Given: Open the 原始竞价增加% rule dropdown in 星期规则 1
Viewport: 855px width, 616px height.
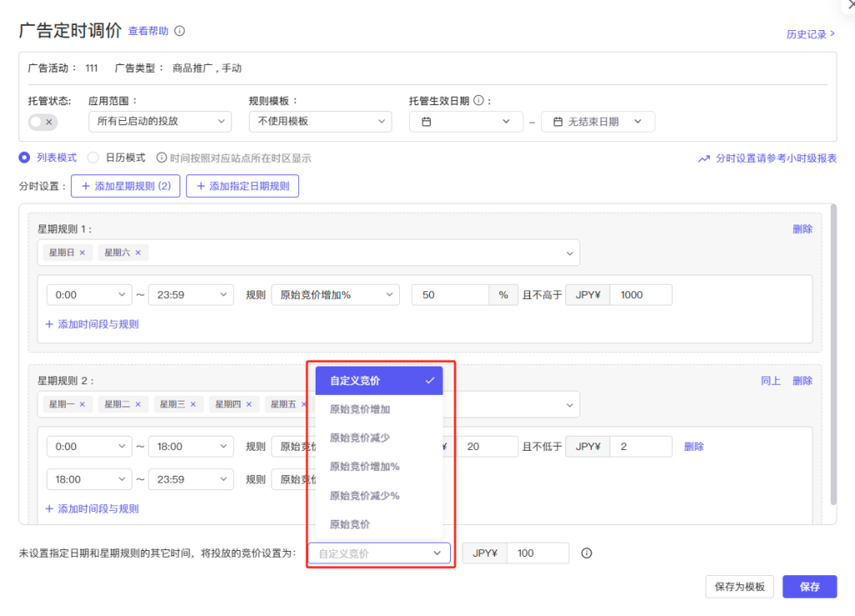Looking at the screenshot, I should (x=336, y=295).
